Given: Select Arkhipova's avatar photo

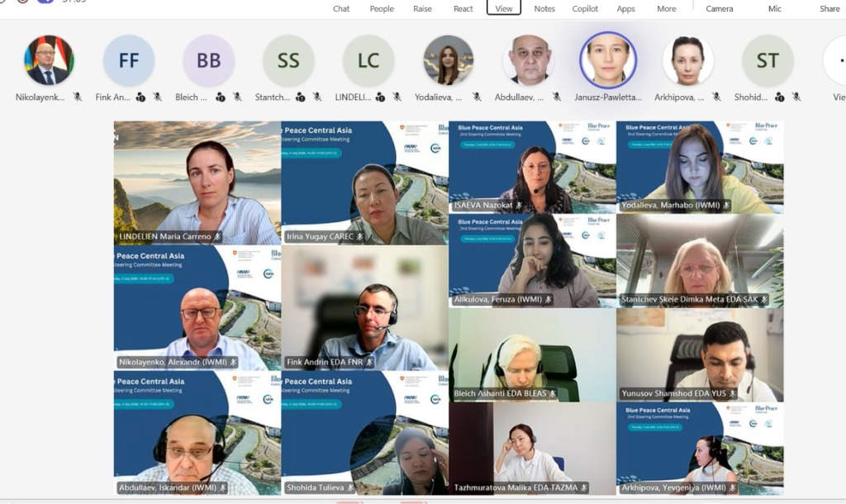Looking at the screenshot, I should point(688,59).
